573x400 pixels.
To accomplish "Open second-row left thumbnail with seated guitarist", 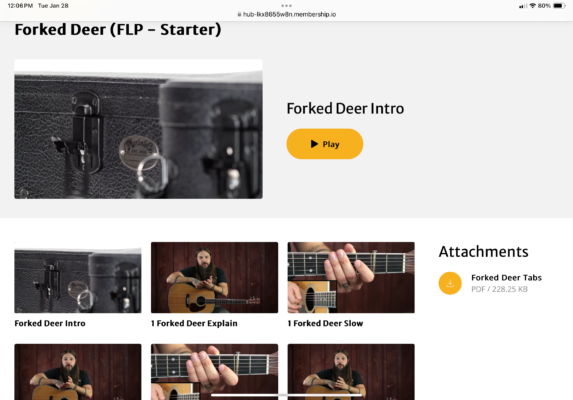I will click(78, 372).
